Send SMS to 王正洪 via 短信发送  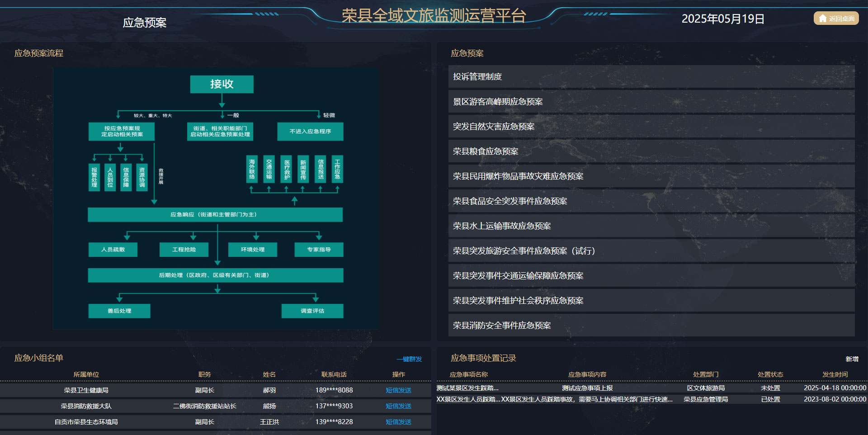tap(398, 422)
